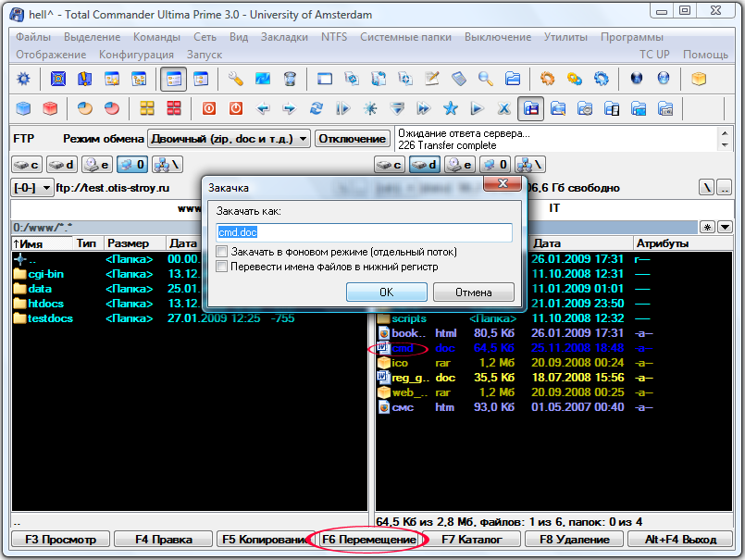Click the blue left arrow back icon

[x=263, y=109]
